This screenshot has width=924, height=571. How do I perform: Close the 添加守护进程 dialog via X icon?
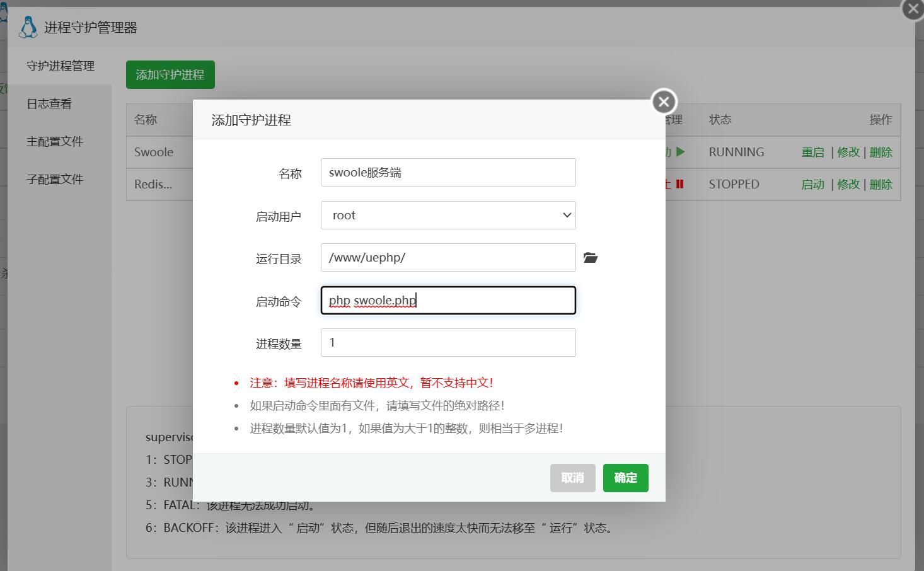tap(664, 101)
